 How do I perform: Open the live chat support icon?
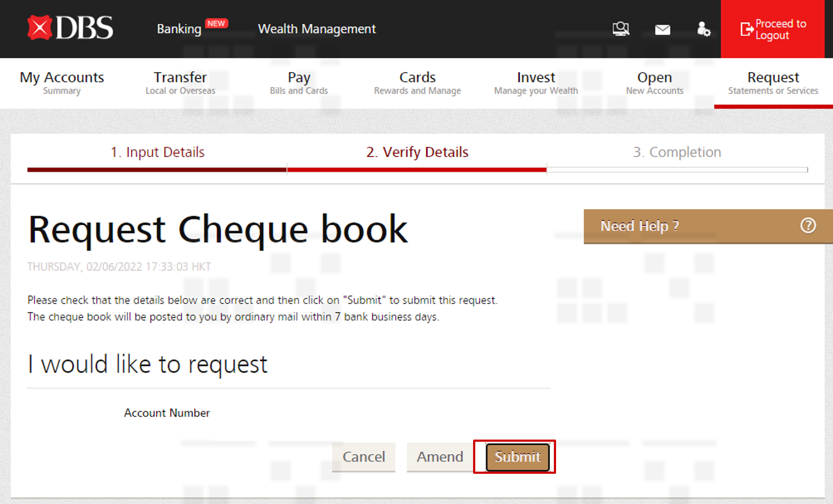[621, 29]
